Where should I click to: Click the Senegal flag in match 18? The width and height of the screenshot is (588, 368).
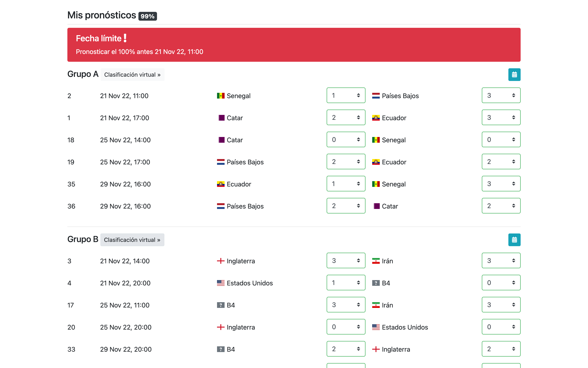pyautogui.click(x=376, y=140)
